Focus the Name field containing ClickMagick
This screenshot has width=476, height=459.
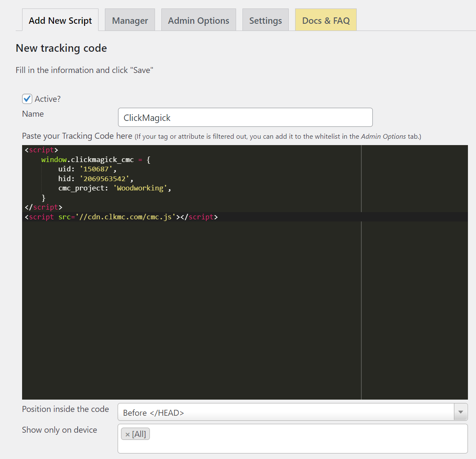pos(245,118)
